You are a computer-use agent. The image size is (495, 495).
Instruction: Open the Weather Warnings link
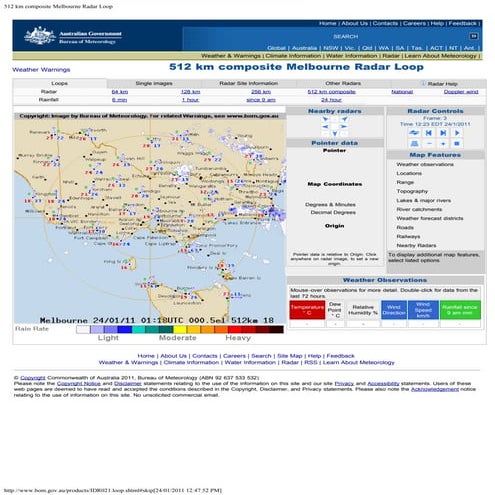click(41, 70)
